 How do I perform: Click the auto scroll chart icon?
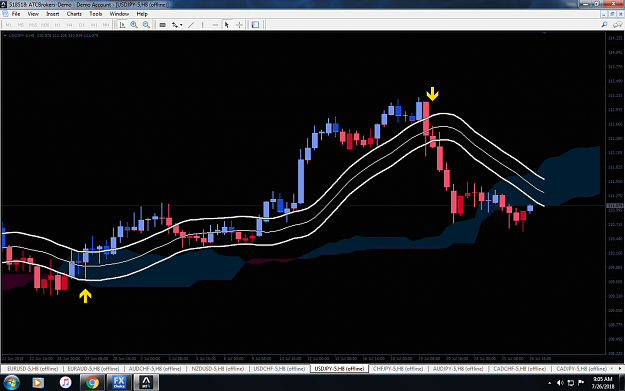point(122,25)
